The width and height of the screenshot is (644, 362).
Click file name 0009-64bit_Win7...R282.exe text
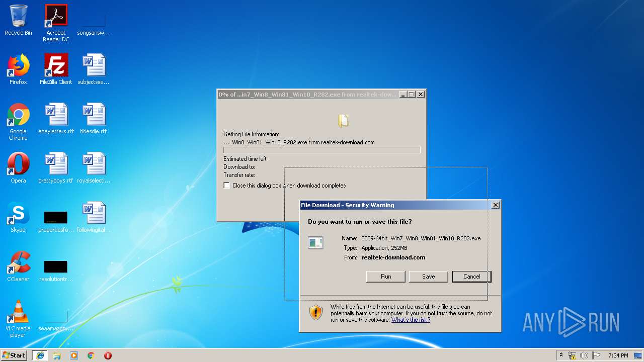421,238
